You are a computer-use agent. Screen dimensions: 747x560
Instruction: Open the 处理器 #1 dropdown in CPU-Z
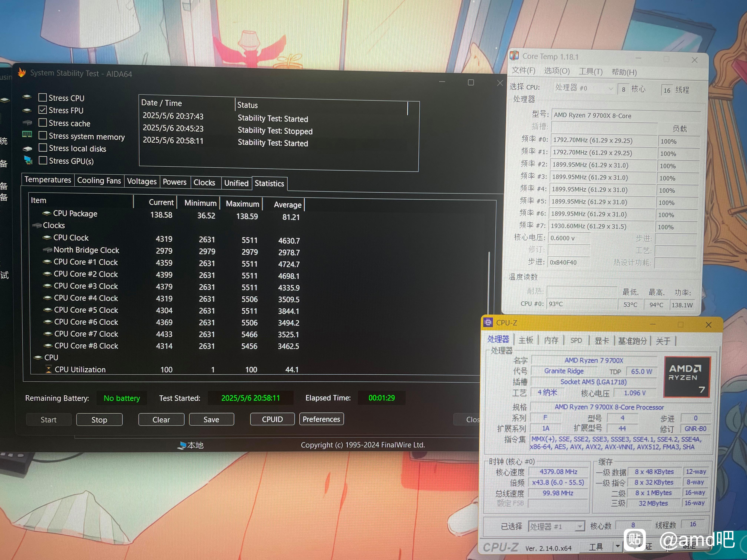coord(556,526)
